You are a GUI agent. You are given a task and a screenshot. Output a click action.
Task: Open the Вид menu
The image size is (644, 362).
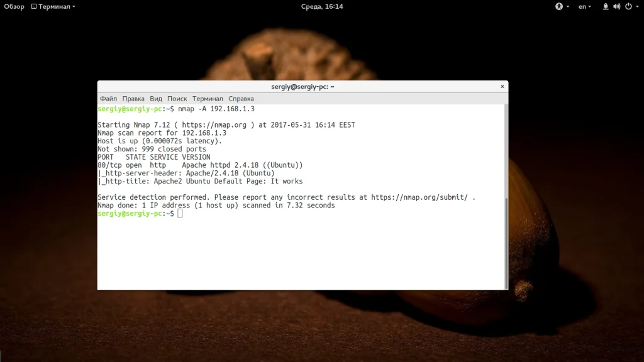(x=156, y=99)
